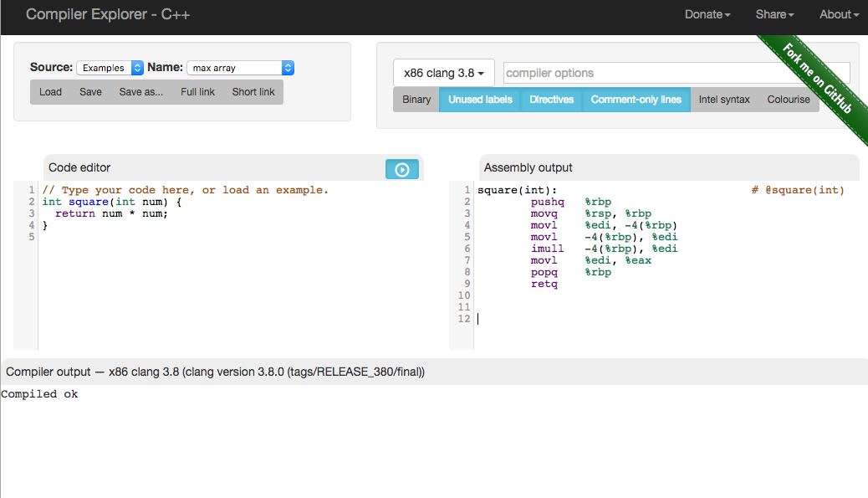
Task: Toggle Comment-only lines filter off
Action: tap(636, 100)
